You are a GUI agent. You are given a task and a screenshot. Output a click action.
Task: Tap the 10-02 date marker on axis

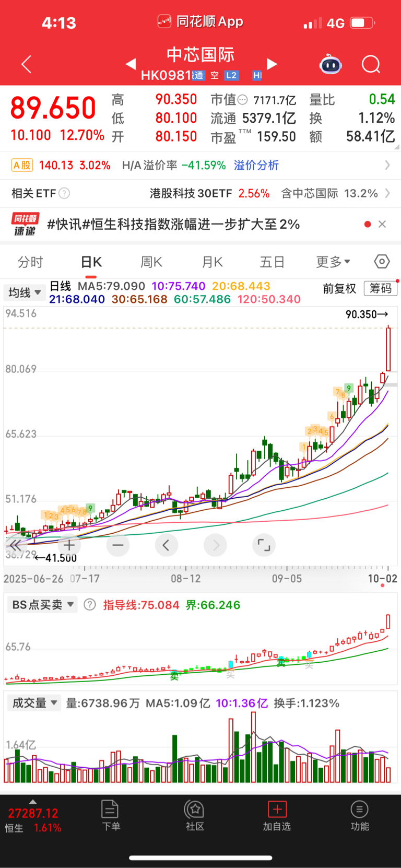pyautogui.click(x=382, y=578)
